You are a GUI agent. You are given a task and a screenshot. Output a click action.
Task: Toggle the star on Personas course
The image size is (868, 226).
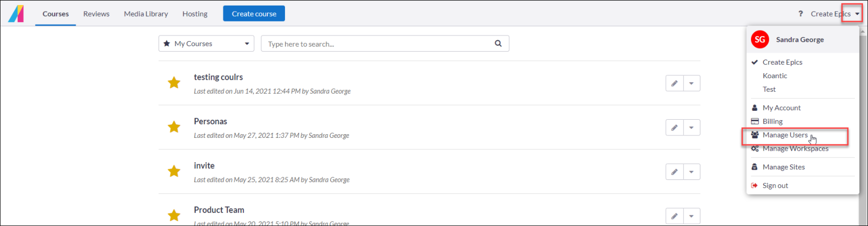tap(174, 127)
